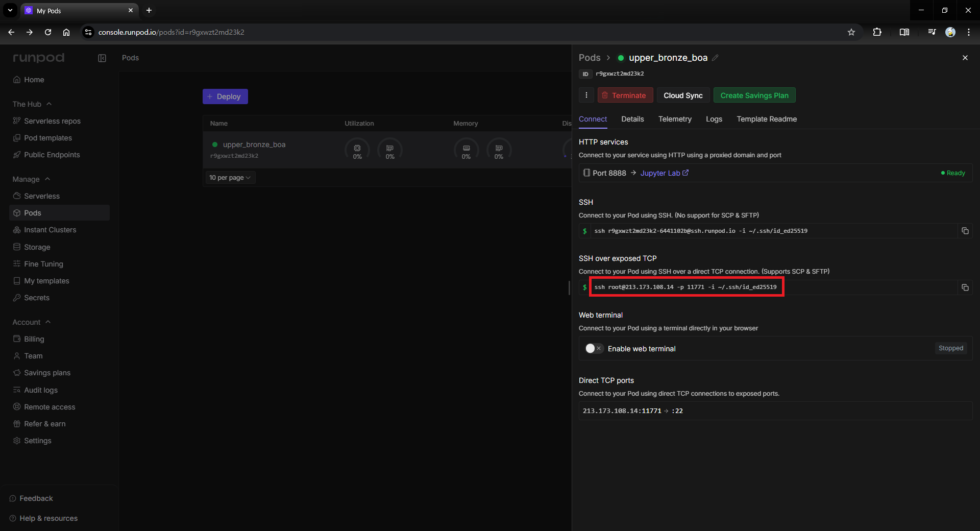View site information icon in address bar
980x531 pixels.
coord(88,32)
